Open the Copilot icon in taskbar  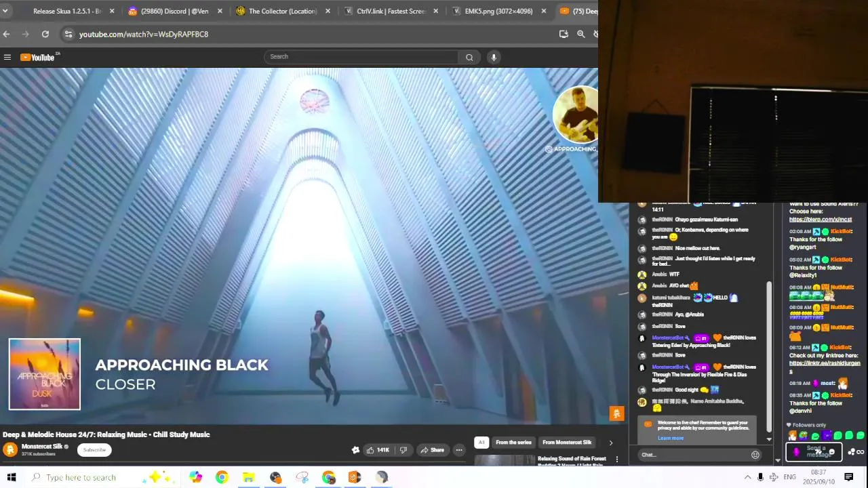click(x=195, y=477)
